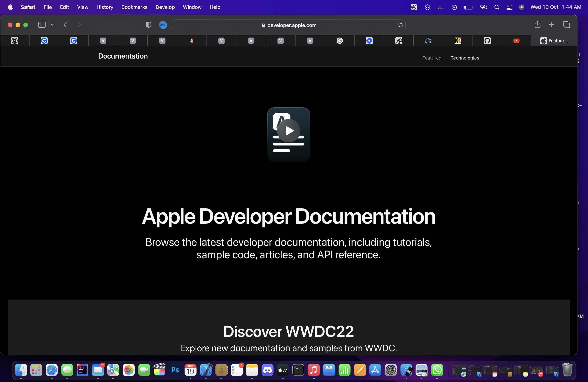Image resolution: width=588 pixels, height=382 pixels.
Task: Open System Preferences from the Dock
Action: click(391, 370)
